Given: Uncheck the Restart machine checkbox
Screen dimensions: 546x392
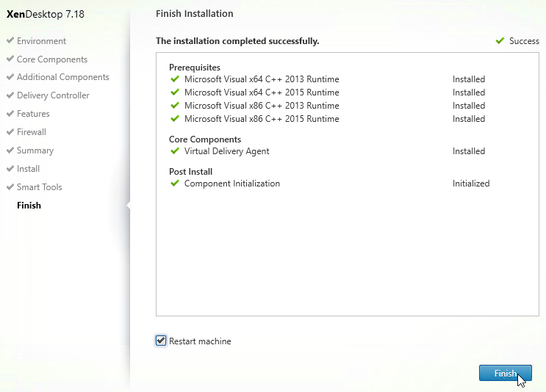Looking at the screenshot, I should click(x=161, y=341).
